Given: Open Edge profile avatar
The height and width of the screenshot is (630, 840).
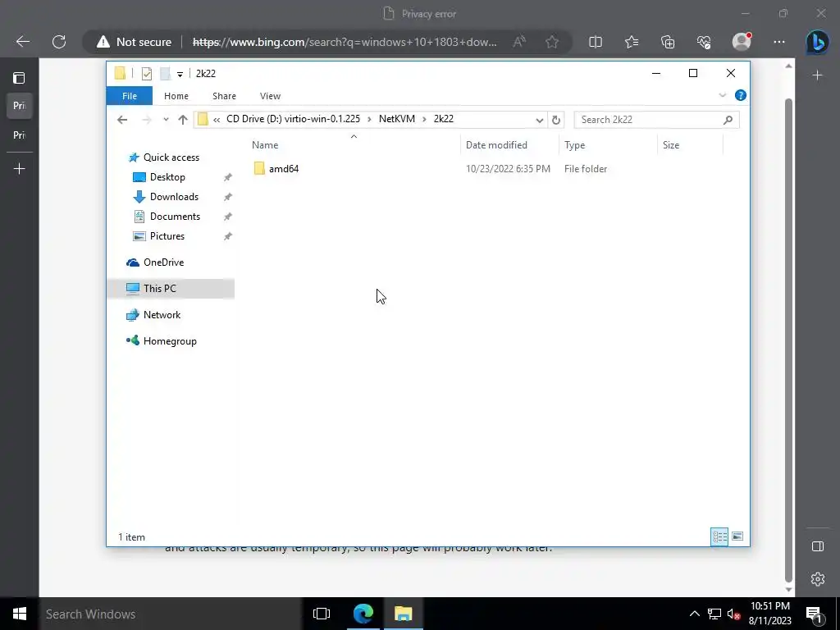Looking at the screenshot, I should tap(742, 41).
